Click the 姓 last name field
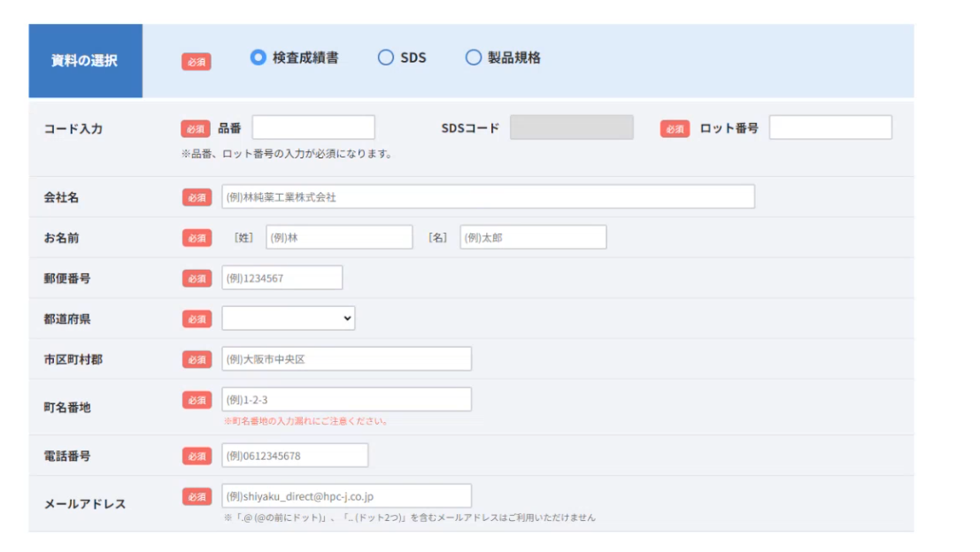The image size is (980, 552). point(339,237)
